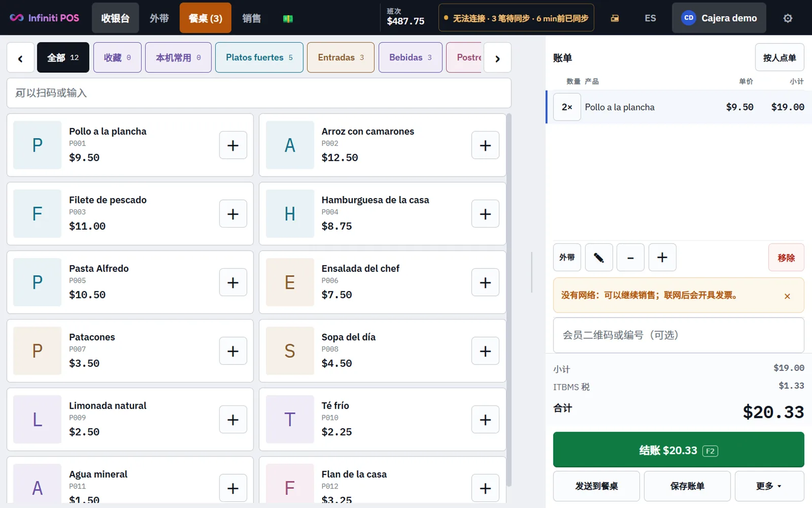Viewport: 812px width, 508px height.
Task: Add Pollo a la plancha with plus button
Action: tap(233, 145)
